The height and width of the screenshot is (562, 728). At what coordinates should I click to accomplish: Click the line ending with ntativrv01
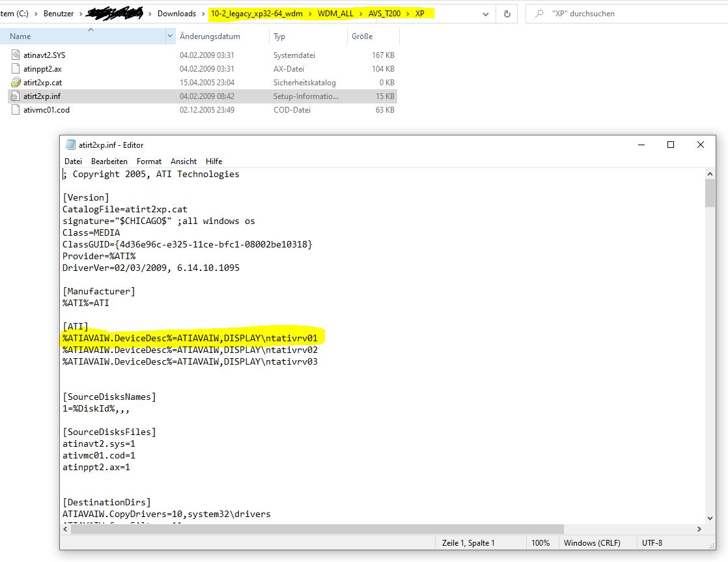(x=190, y=338)
